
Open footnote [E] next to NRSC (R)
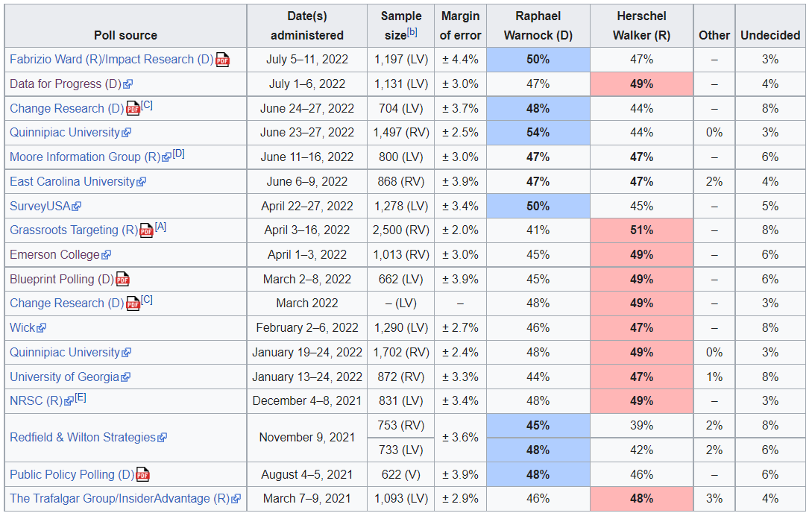coord(81,397)
